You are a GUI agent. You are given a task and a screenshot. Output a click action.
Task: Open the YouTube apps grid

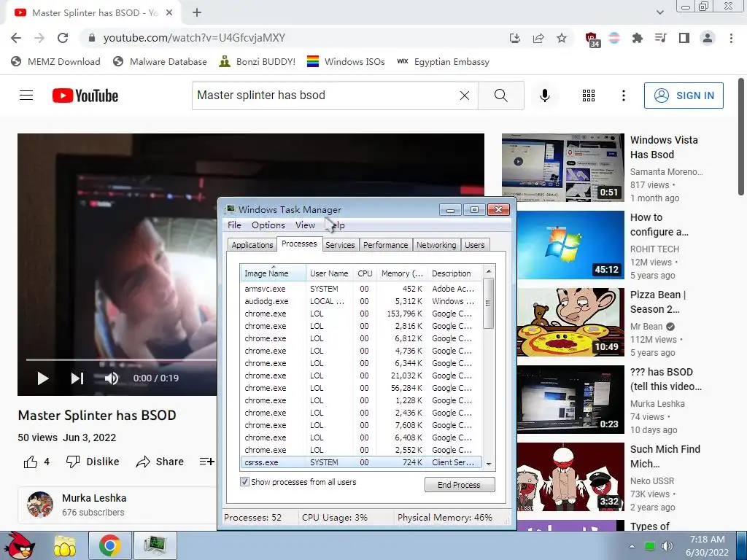click(x=589, y=96)
